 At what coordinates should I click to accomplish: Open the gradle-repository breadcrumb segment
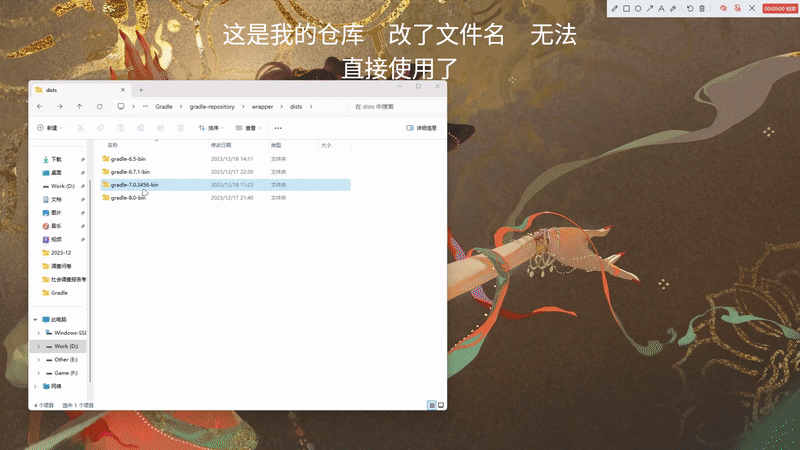[x=212, y=107]
